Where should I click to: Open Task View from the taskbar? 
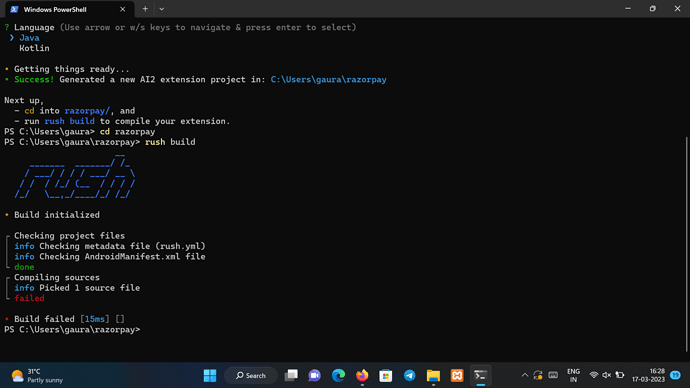(291, 376)
